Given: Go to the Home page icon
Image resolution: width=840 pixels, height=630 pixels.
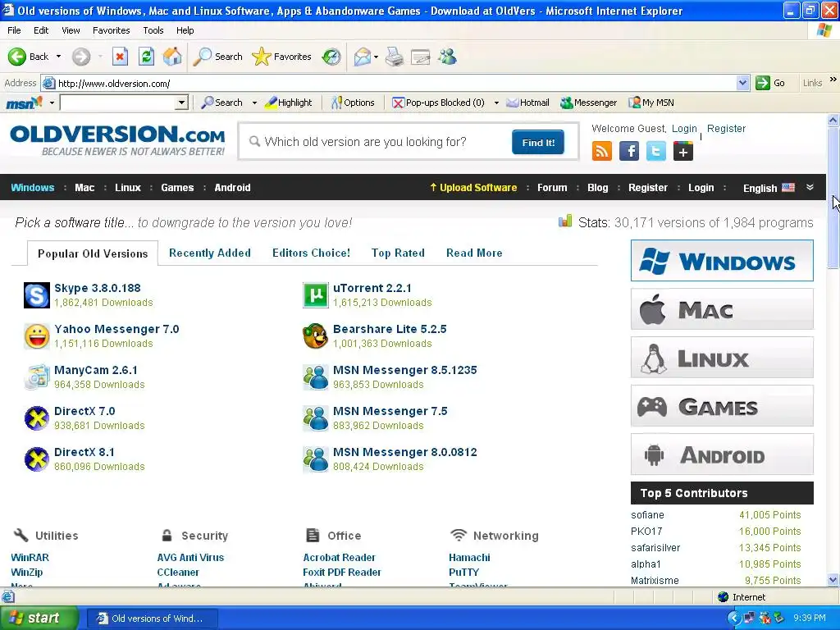Looking at the screenshot, I should coord(172,57).
